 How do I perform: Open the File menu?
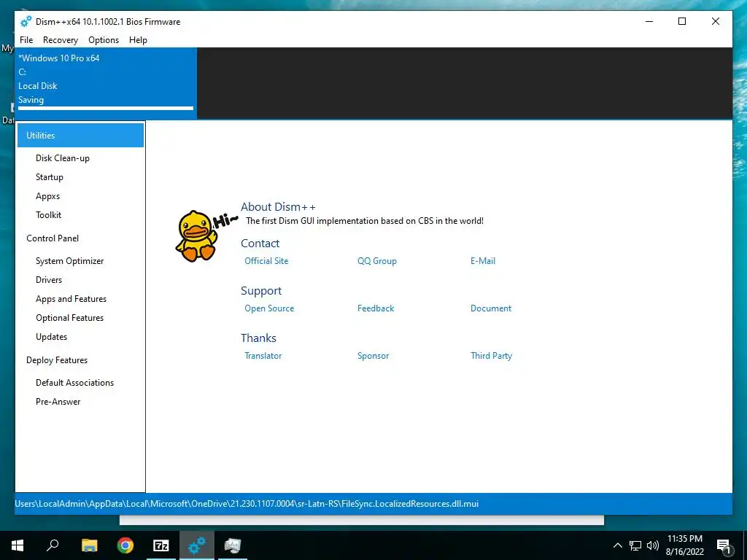click(26, 40)
